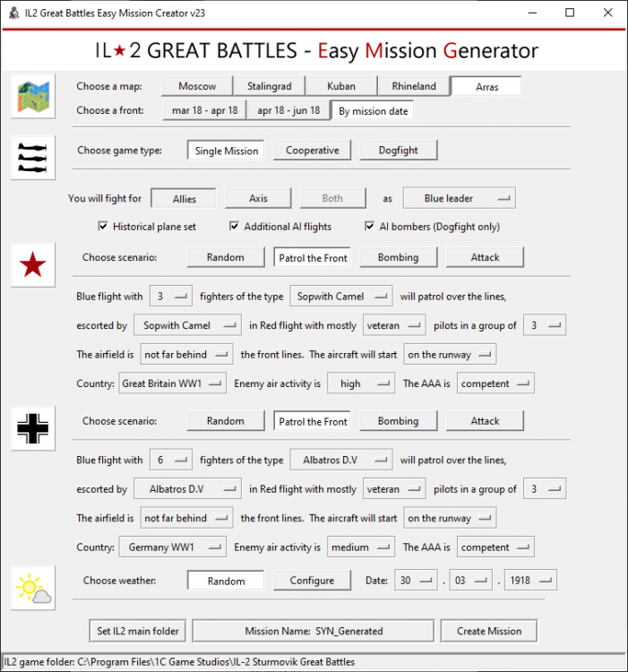Viewport: 628px width, 672px height.
Task: Open Axis escort group size dropdown
Action: [x=545, y=489]
